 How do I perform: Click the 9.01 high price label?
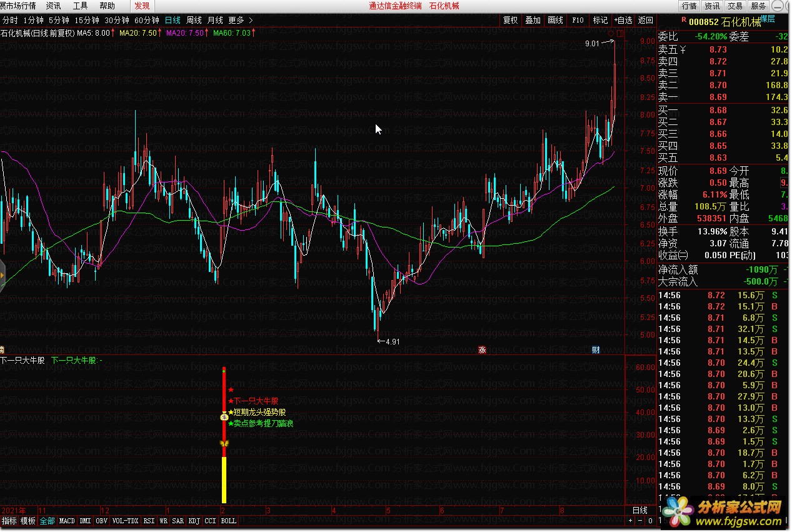point(592,43)
